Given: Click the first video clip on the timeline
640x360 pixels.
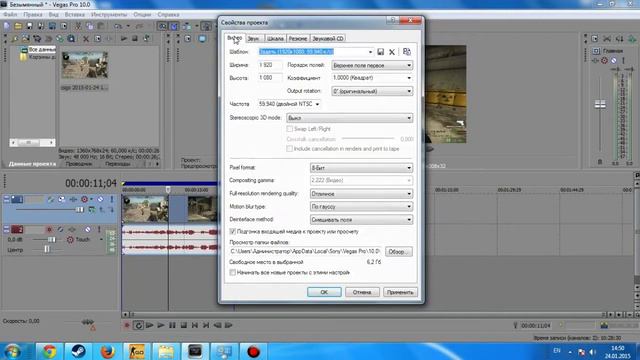Looking at the screenshot, I should click(x=145, y=209).
